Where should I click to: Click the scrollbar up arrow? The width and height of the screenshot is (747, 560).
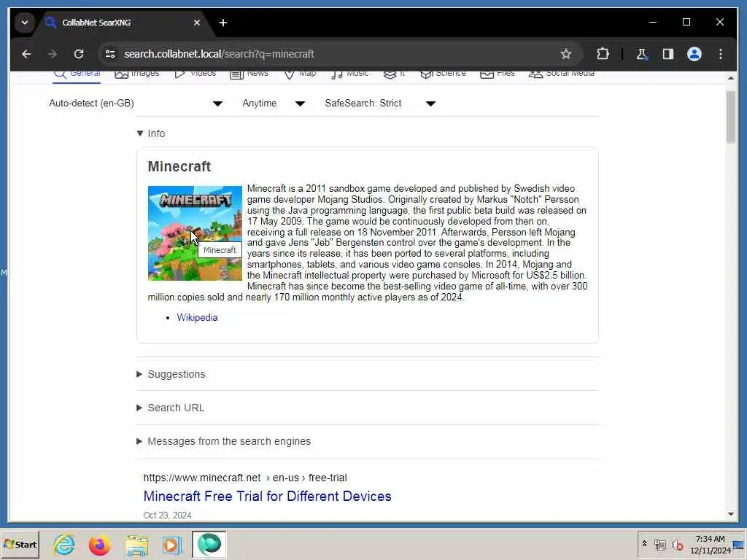pos(731,77)
